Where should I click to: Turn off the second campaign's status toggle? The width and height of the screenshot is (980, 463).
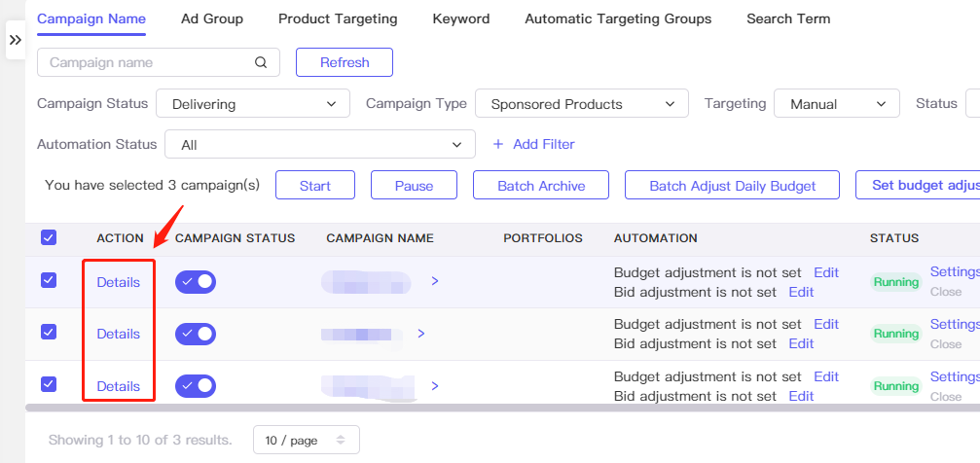(x=196, y=334)
